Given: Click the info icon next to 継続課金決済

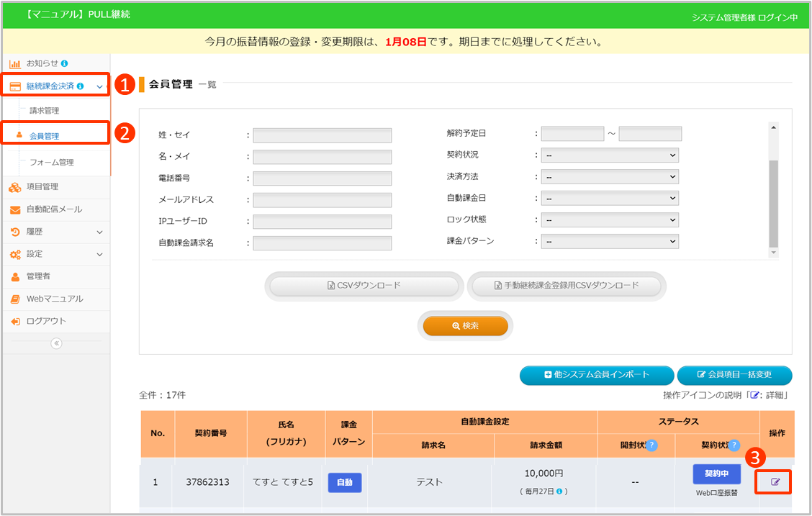Looking at the screenshot, I should pyautogui.click(x=80, y=86).
